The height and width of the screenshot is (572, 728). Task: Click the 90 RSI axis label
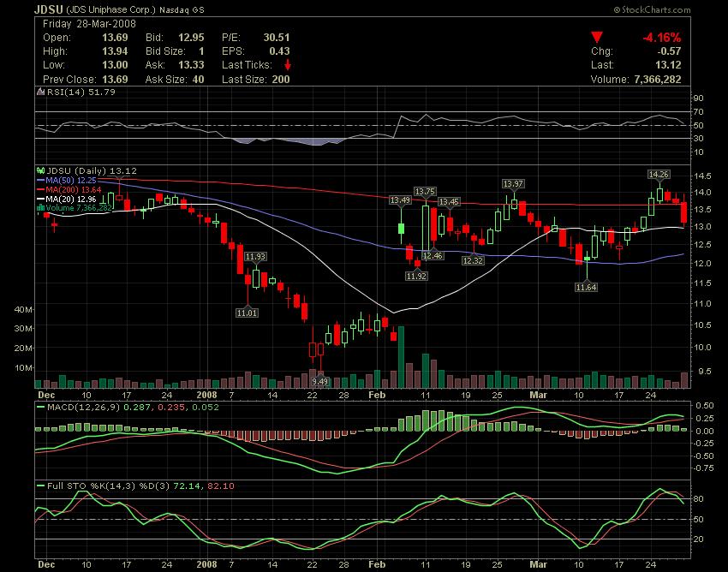[x=699, y=98]
